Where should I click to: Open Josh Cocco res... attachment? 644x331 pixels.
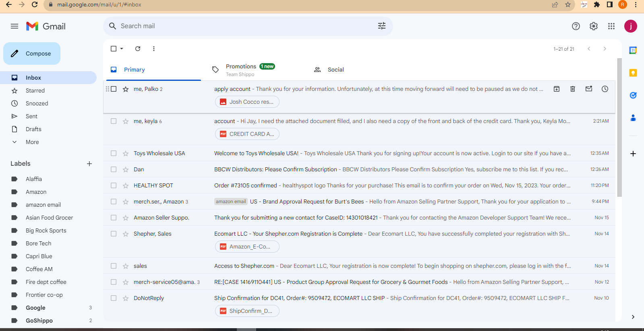click(x=247, y=102)
